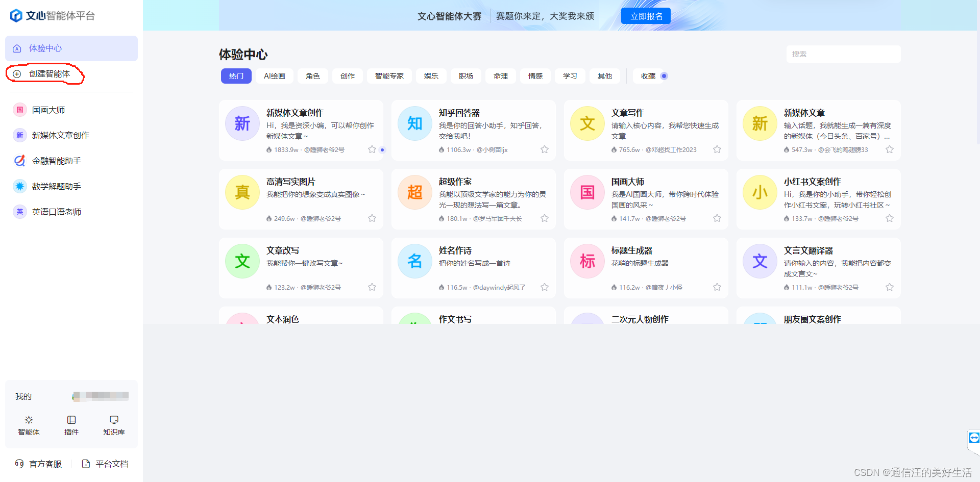The width and height of the screenshot is (980, 482).
Task: Click the 新 avatar of 新媒体文章创作 card
Action: coord(242,123)
